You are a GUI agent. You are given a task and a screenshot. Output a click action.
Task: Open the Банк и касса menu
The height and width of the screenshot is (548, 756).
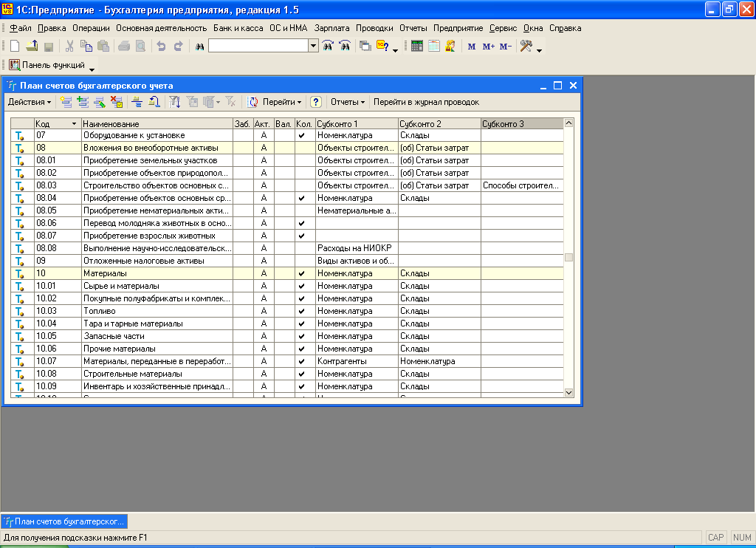pos(238,28)
